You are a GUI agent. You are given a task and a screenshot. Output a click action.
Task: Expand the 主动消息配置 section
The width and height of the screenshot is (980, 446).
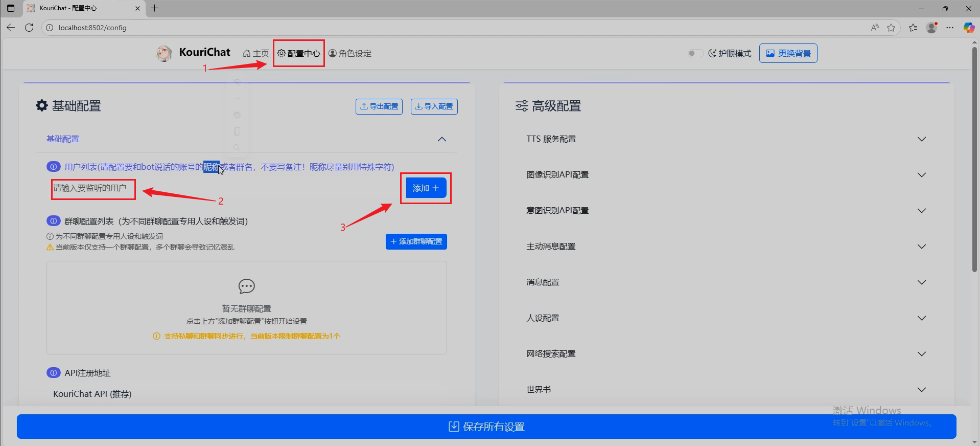pos(921,247)
